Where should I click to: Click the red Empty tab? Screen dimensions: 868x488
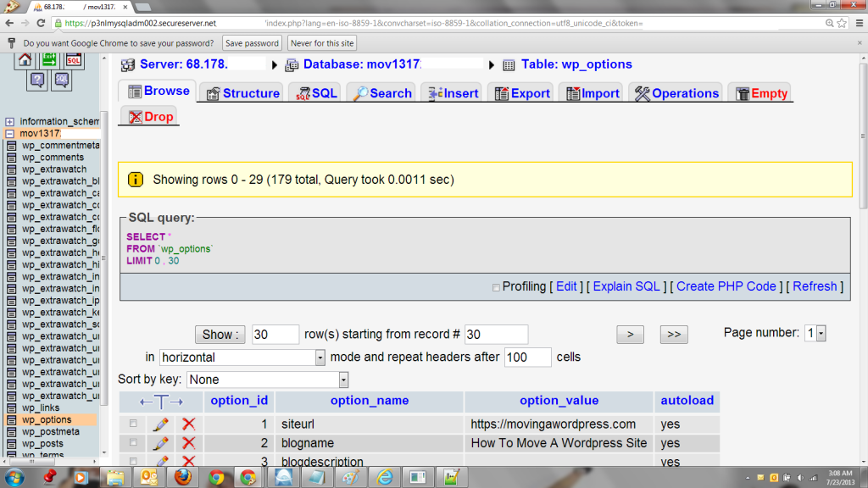(761, 93)
